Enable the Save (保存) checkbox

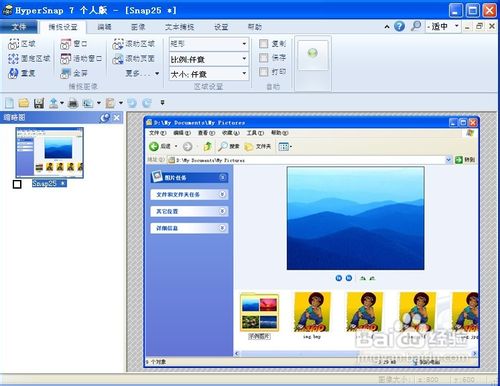coord(264,58)
